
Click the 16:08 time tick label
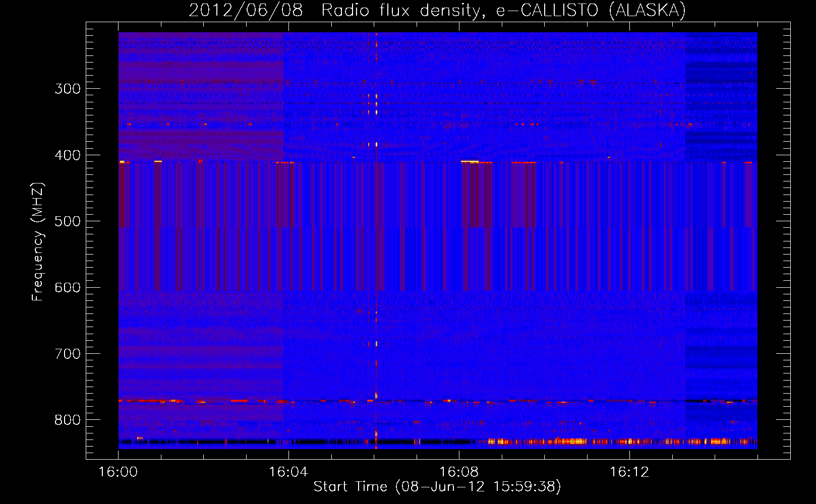[459, 472]
